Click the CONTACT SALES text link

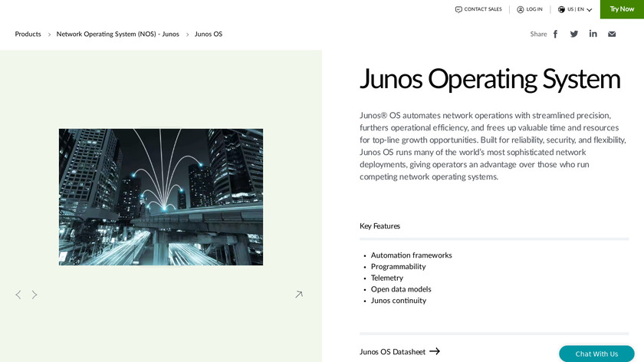(483, 9)
